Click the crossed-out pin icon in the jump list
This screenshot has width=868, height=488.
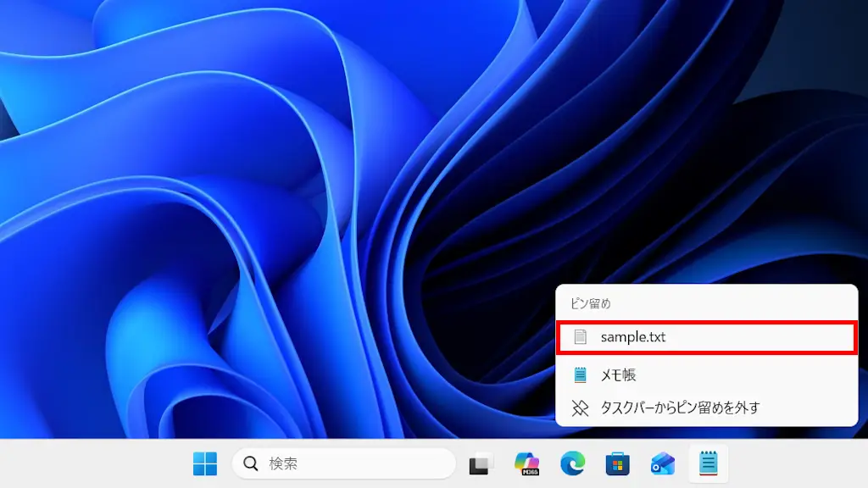point(580,408)
